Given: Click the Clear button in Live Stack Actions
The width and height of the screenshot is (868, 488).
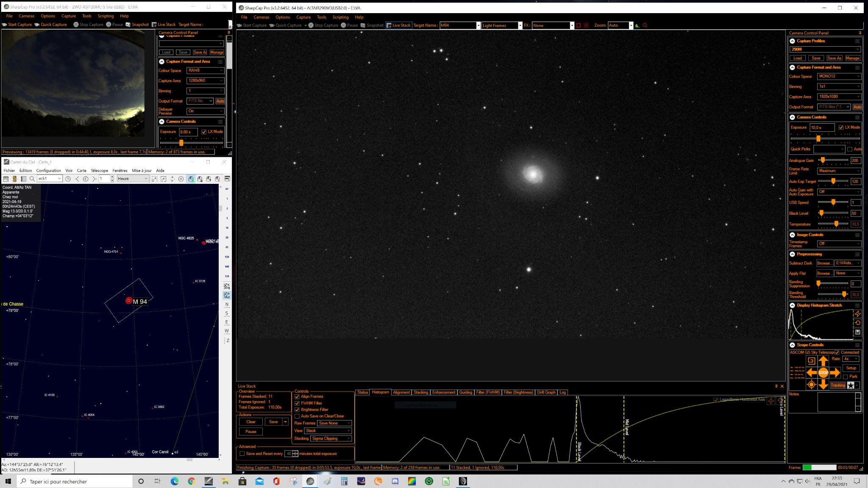Looking at the screenshot, I should point(251,422).
